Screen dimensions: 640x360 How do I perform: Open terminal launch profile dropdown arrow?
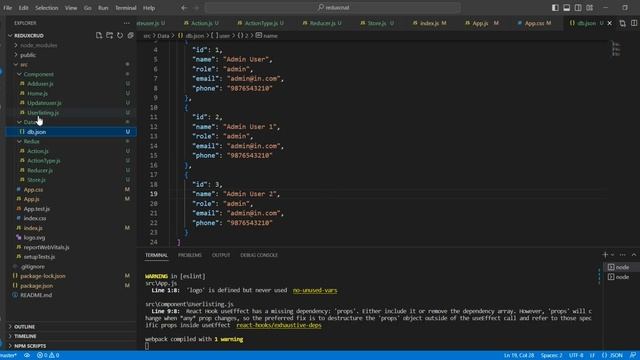click(x=612, y=255)
